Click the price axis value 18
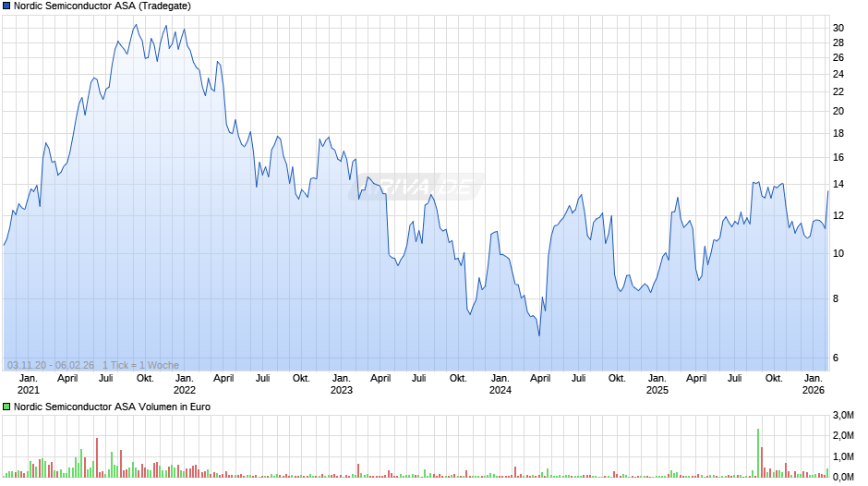The image size is (868, 486). pyautogui.click(x=838, y=134)
